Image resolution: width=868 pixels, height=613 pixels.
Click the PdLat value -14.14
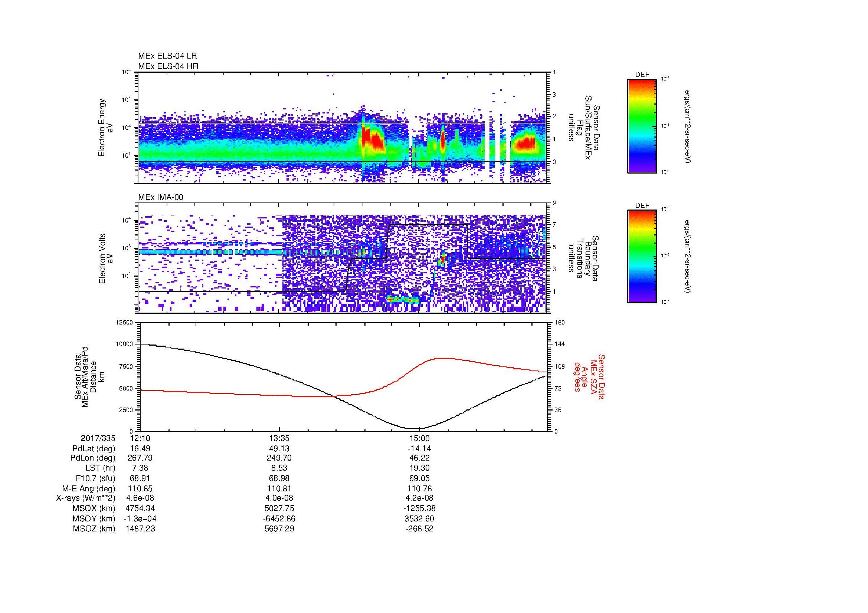(x=420, y=449)
